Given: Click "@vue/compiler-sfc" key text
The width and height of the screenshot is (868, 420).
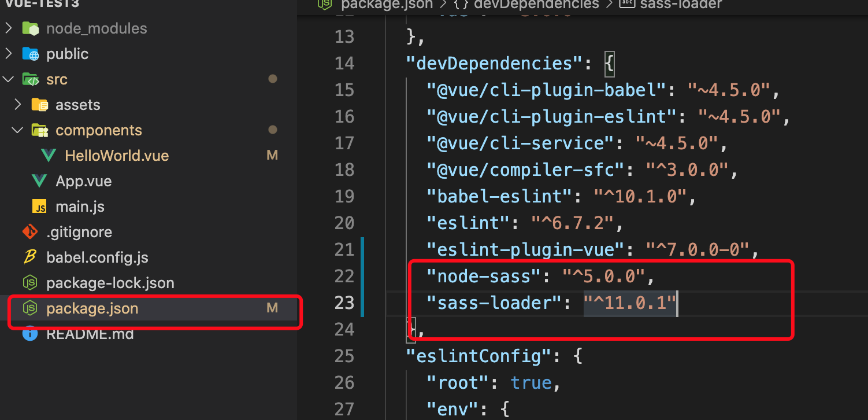Looking at the screenshot, I should tap(526, 170).
